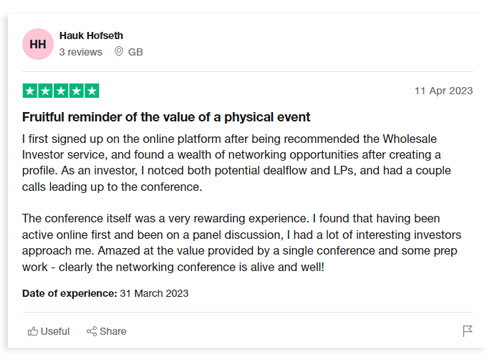Screen dimensions: 500x363
Task: Click the fifth green rating star
Action: 92,91
